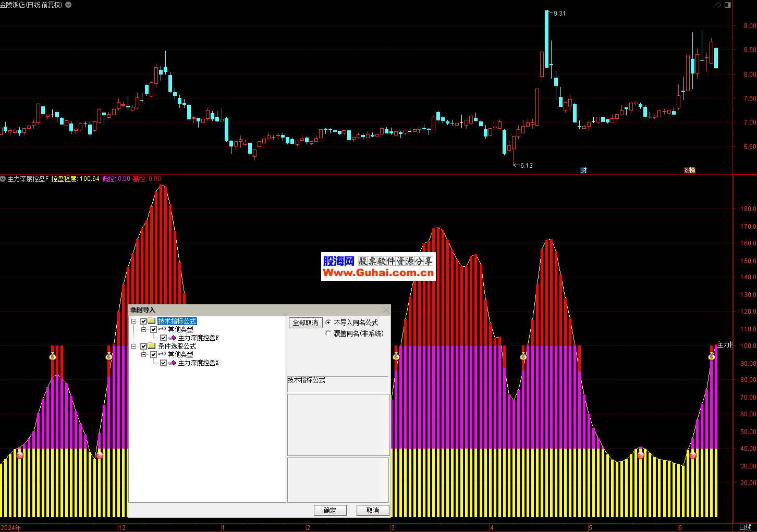Click the 全部取消 button
This screenshot has width=757, height=532.
(306, 323)
